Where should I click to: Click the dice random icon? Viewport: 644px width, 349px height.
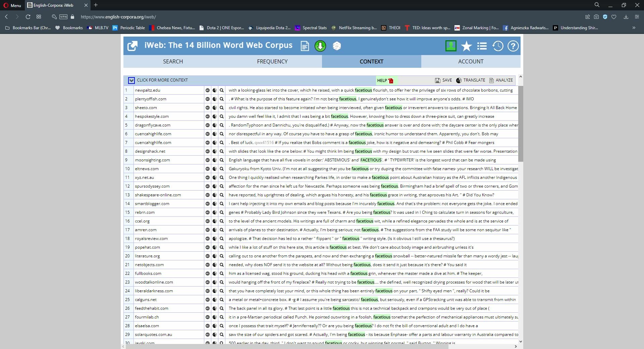tap(337, 46)
